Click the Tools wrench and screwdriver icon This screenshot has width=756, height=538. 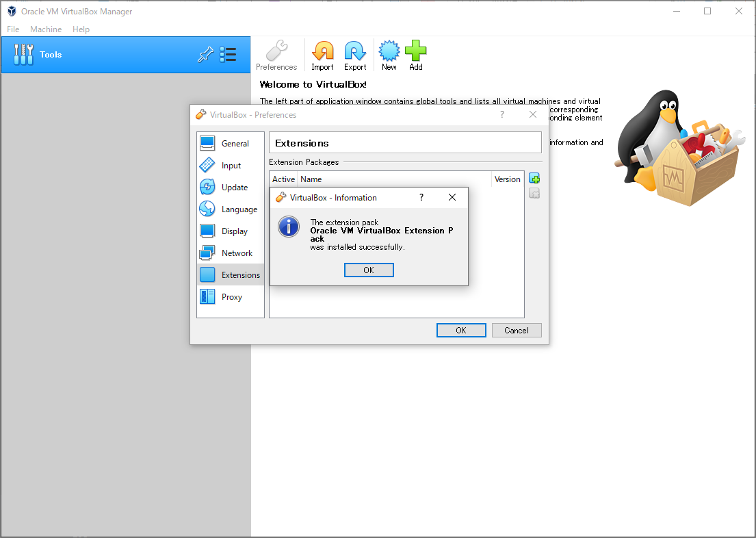point(24,55)
